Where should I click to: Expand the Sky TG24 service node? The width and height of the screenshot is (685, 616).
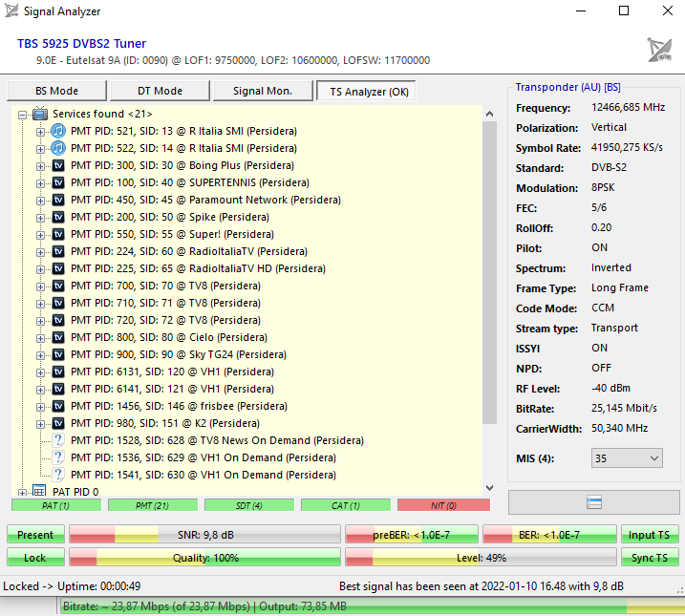[40, 355]
